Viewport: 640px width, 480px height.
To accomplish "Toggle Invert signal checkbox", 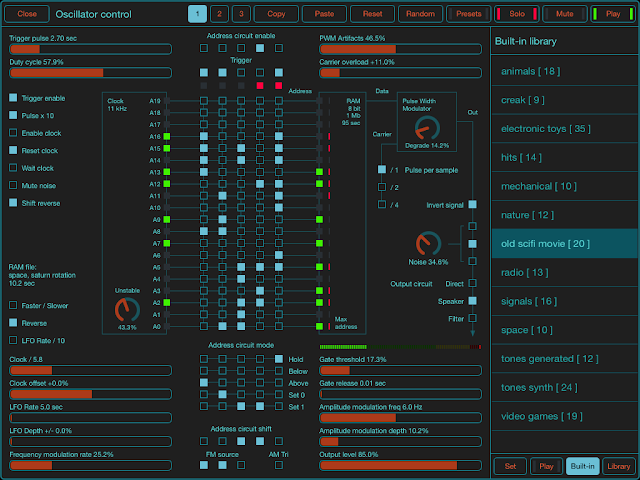I will (x=472, y=204).
